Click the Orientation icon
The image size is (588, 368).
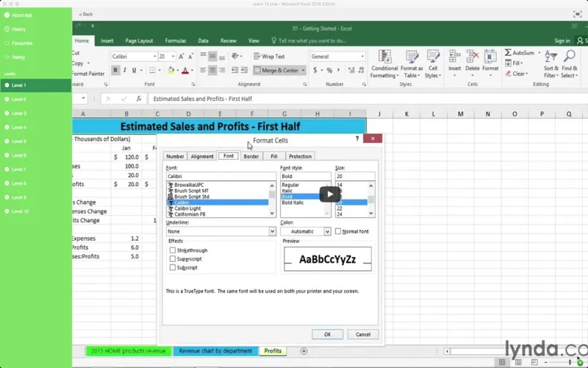point(235,57)
